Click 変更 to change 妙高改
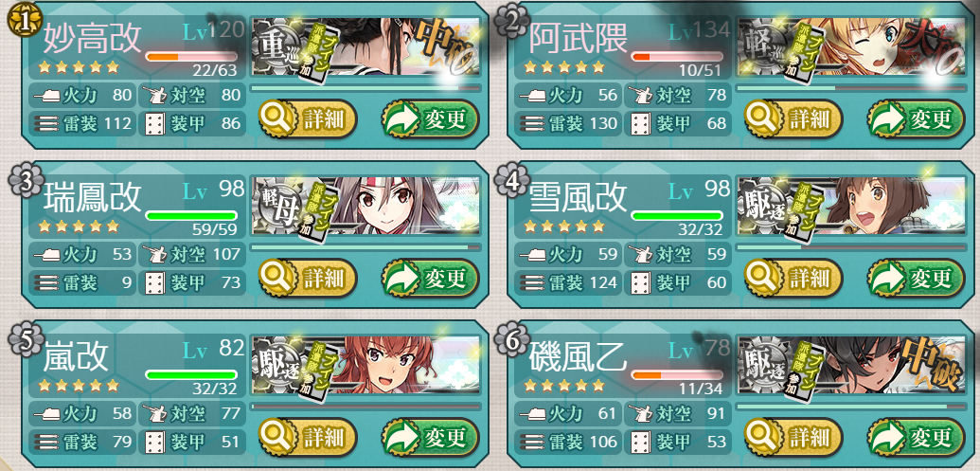 [x=430, y=118]
